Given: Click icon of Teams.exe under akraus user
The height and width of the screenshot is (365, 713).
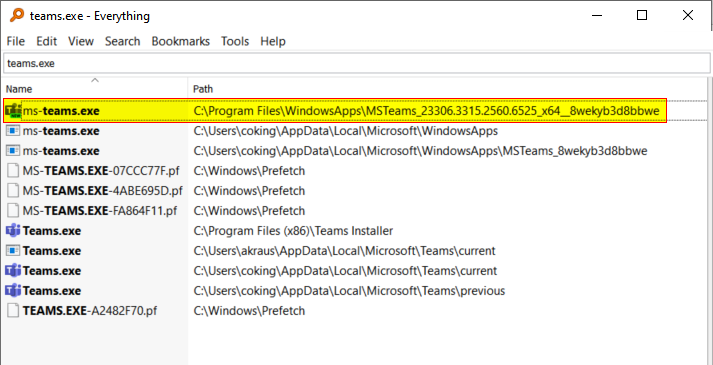Looking at the screenshot, I should coord(14,250).
